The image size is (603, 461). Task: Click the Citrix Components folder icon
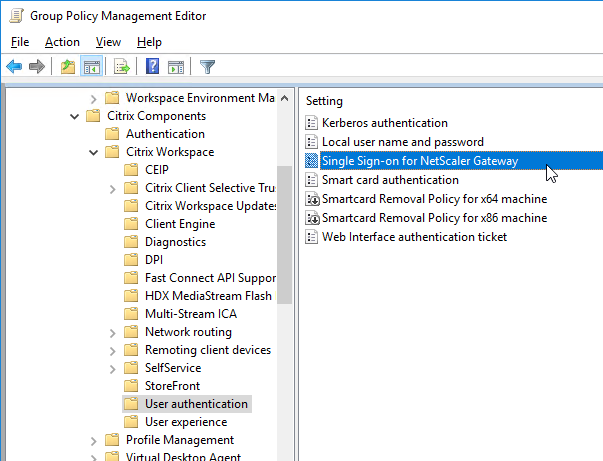93,116
